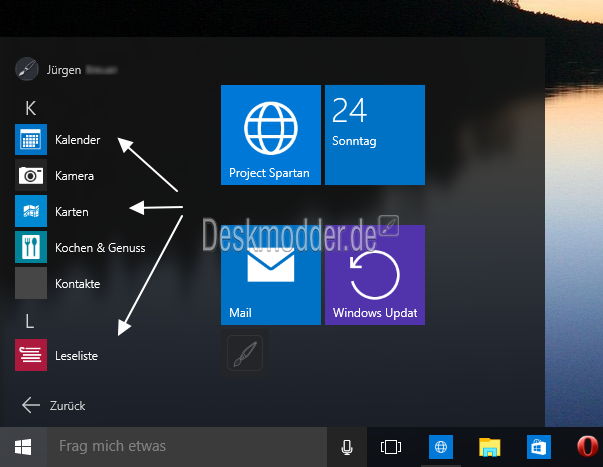Open the Karten maps icon
This screenshot has width=603, height=467.
click(x=31, y=211)
